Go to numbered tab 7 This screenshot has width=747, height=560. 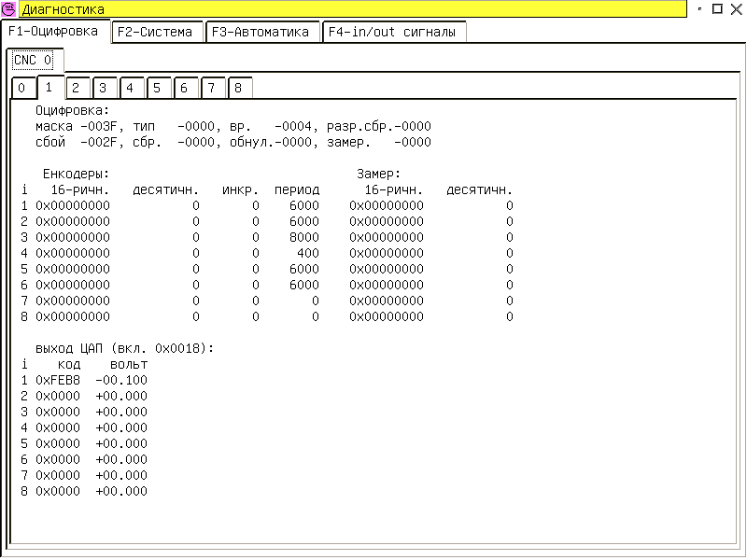[x=212, y=89]
